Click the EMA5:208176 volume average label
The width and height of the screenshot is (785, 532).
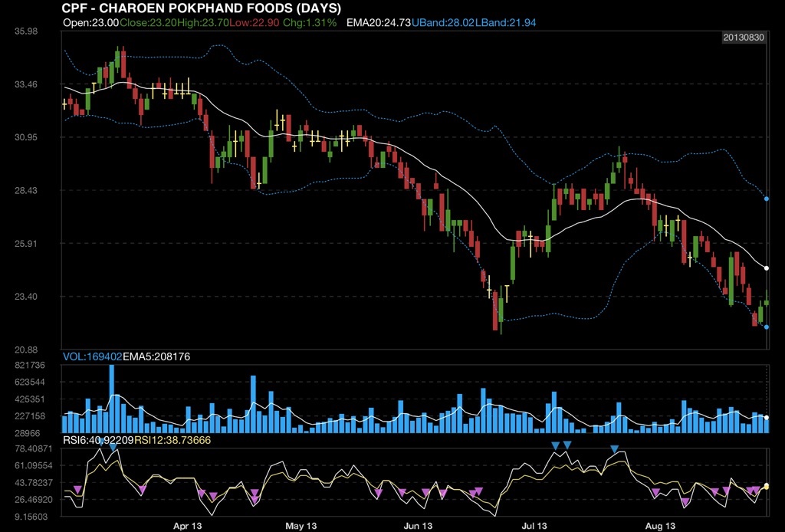pos(156,356)
